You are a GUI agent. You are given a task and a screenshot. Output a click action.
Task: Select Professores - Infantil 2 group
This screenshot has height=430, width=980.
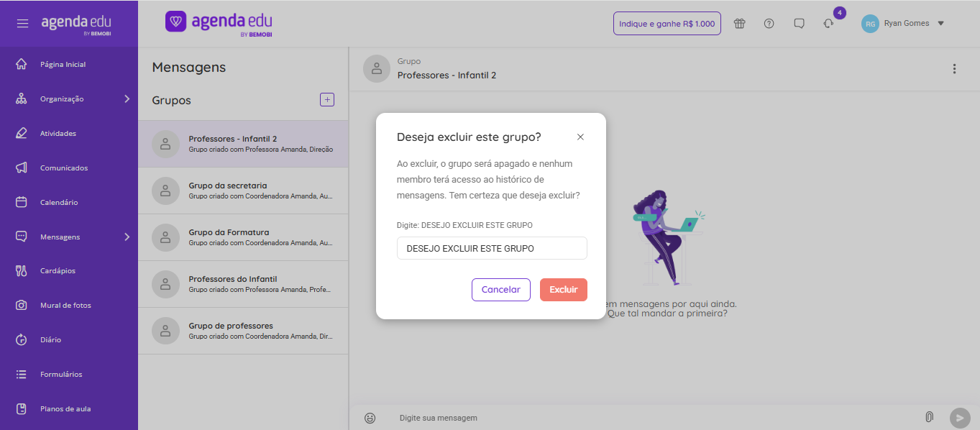point(243,144)
